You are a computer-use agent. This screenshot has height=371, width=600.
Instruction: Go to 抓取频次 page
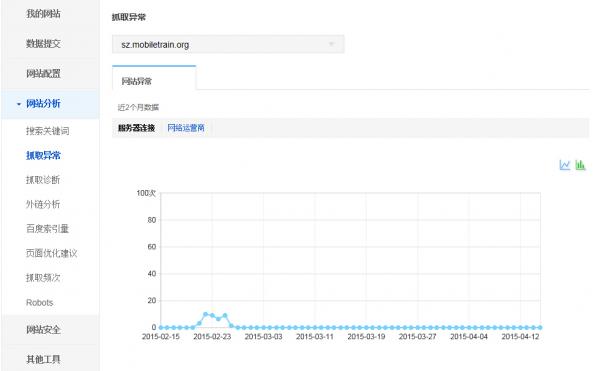pos(43,278)
